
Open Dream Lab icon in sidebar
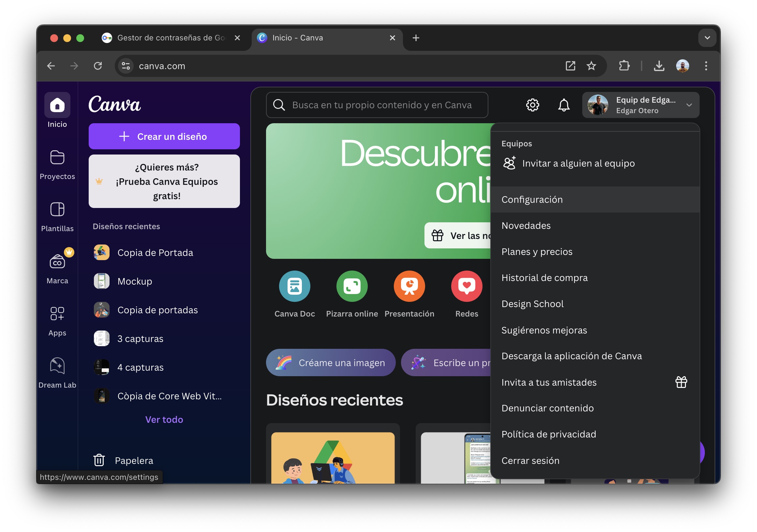pyautogui.click(x=57, y=366)
